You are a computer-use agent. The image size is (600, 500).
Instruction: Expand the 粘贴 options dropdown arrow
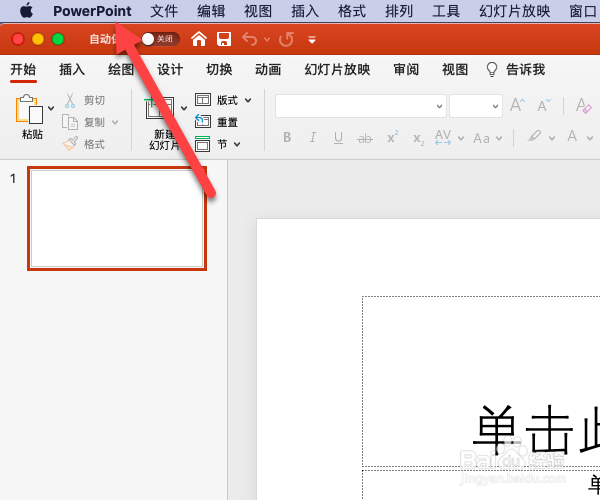51,109
